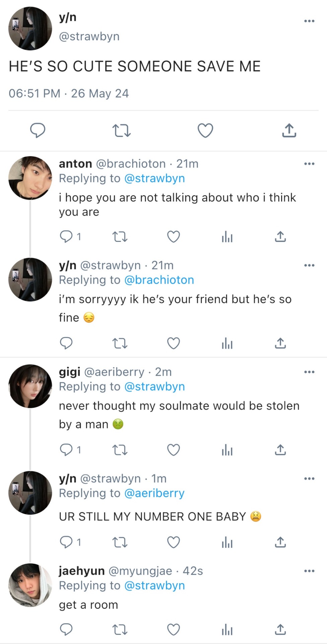Reply to jaehyun's 'get a room' tweet

click(66, 630)
